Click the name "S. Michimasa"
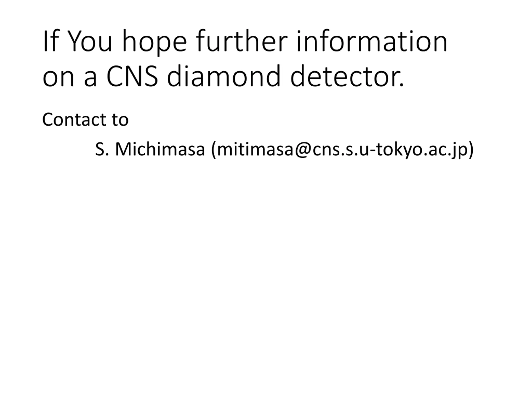 pos(150,150)
